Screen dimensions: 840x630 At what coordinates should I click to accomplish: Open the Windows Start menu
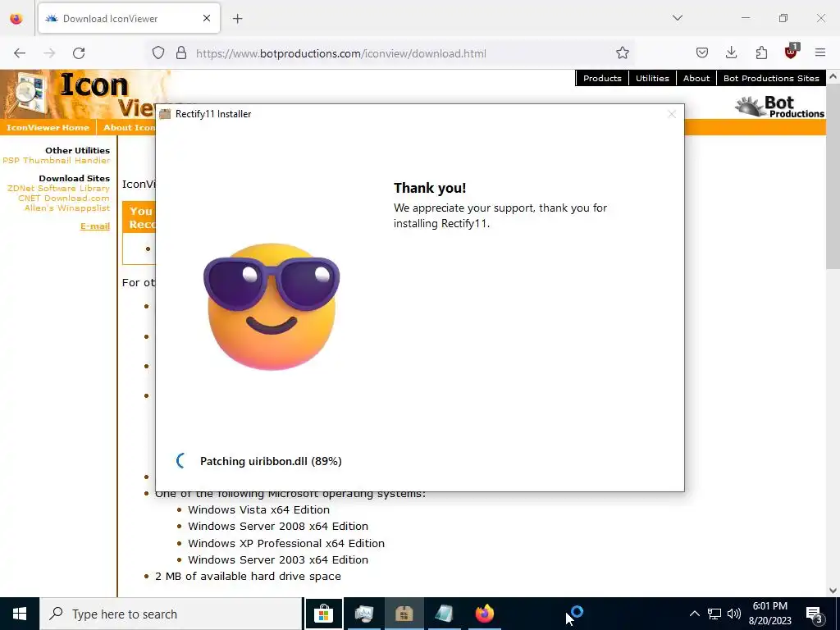pyautogui.click(x=20, y=614)
